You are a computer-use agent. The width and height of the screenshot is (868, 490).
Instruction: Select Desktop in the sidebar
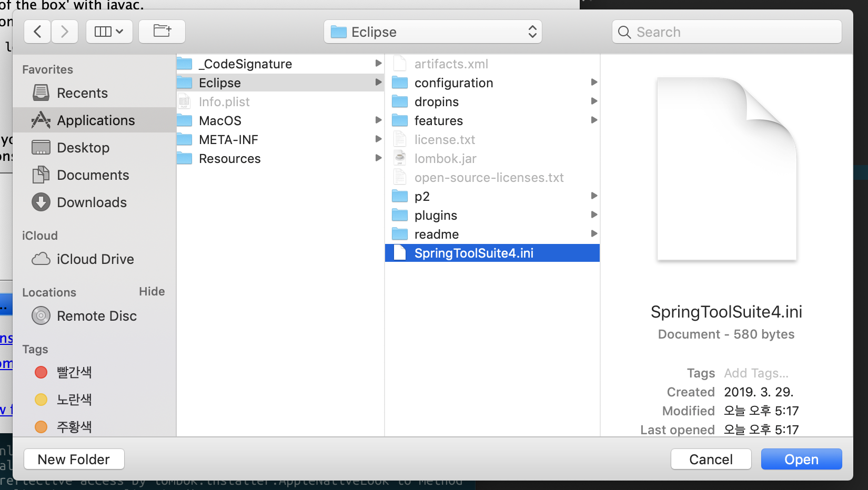click(95, 148)
